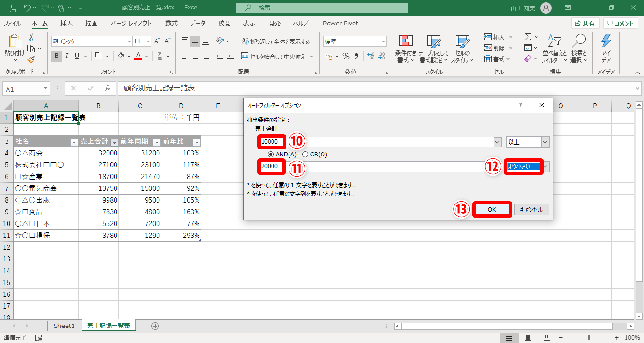Toggle wrap text (折り返して全体を表示する)
The width and height of the screenshot is (644, 343).
click(x=276, y=41)
